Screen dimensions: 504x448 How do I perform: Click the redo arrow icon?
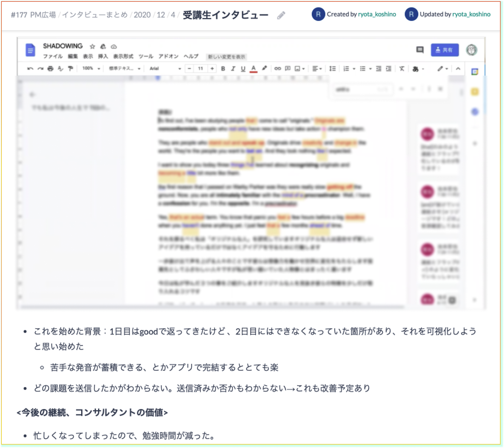[40, 69]
